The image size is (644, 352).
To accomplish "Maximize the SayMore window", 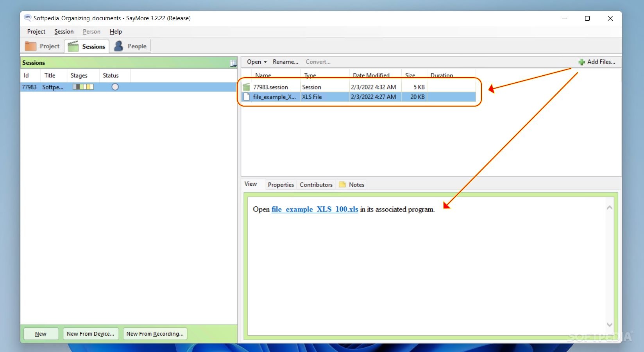I will pos(587,18).
